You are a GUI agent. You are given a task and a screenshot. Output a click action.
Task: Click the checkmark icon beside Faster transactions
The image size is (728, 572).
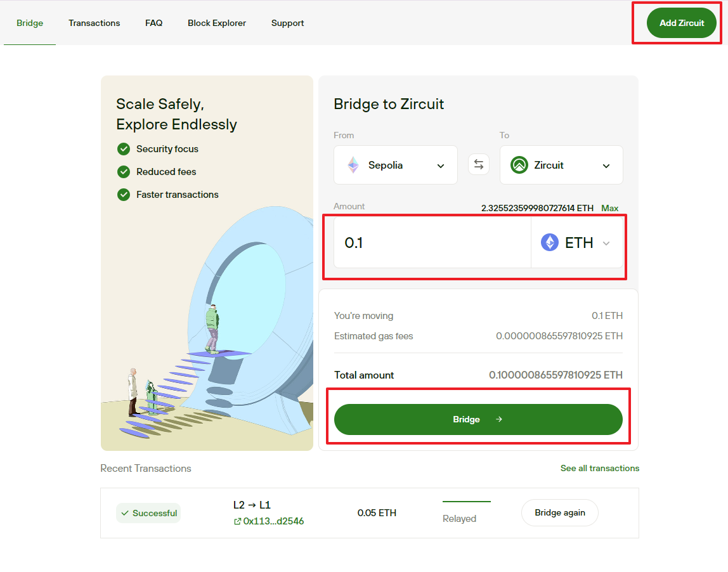click(x=124, y=195)
